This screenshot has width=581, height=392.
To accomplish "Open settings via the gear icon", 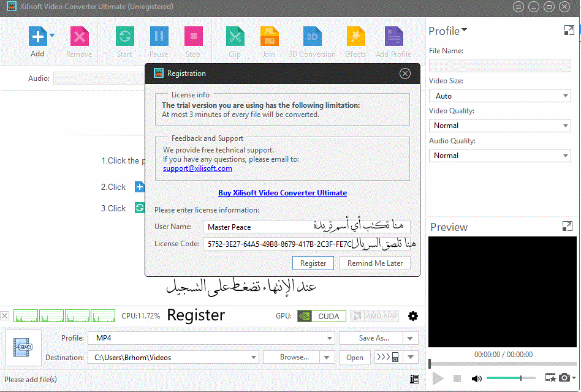I will tap(413, 316).
